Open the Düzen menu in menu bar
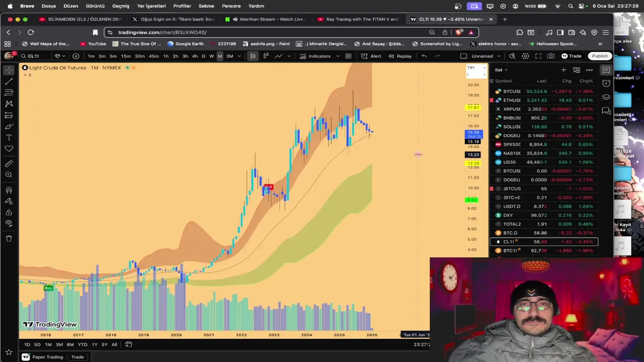644x362 pixels. 70,6
